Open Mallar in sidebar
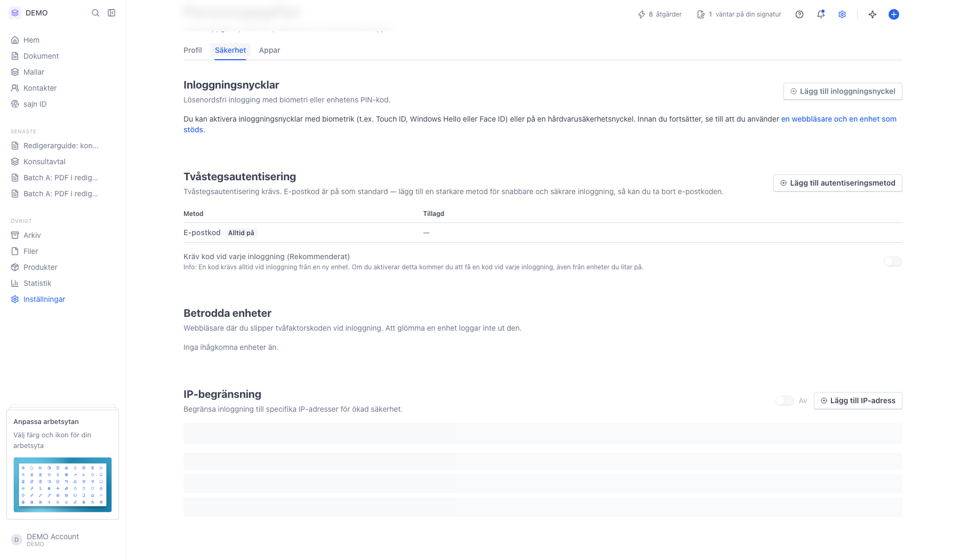This screenshot has width=960, height=560. point(62,72)
